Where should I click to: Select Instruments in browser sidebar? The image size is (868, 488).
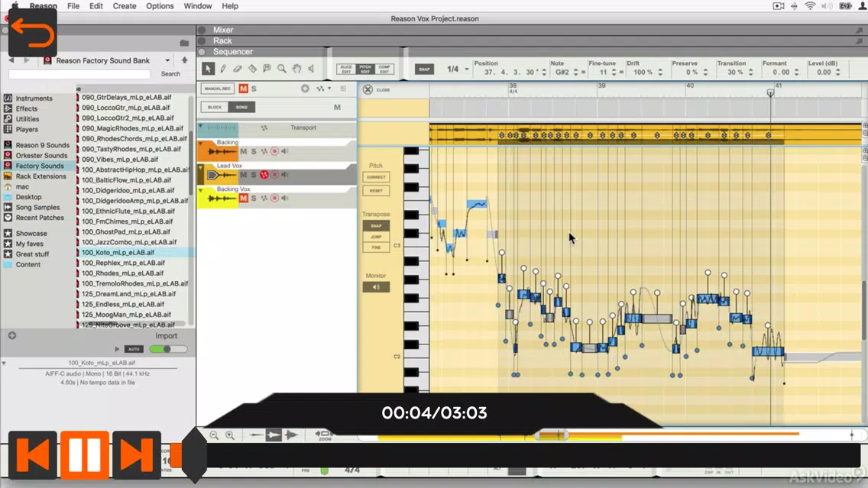click(x=34, y=98)
